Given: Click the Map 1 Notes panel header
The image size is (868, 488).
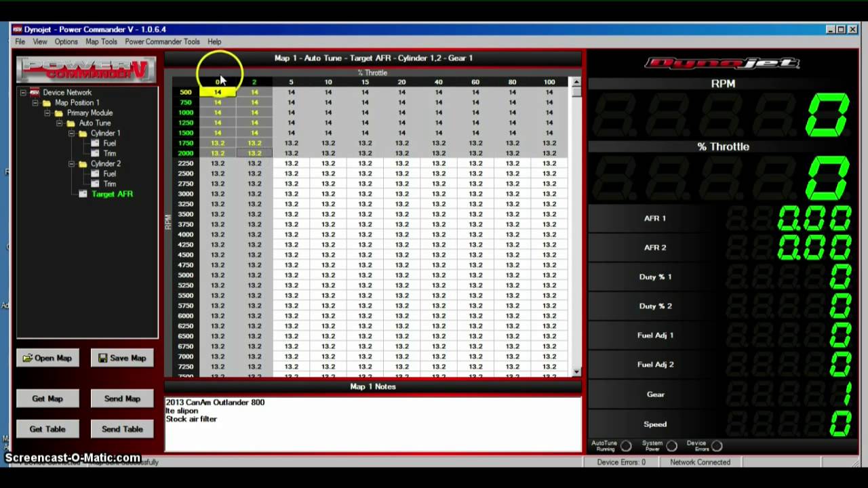Looking at the screenshot, I should [373, 386].
